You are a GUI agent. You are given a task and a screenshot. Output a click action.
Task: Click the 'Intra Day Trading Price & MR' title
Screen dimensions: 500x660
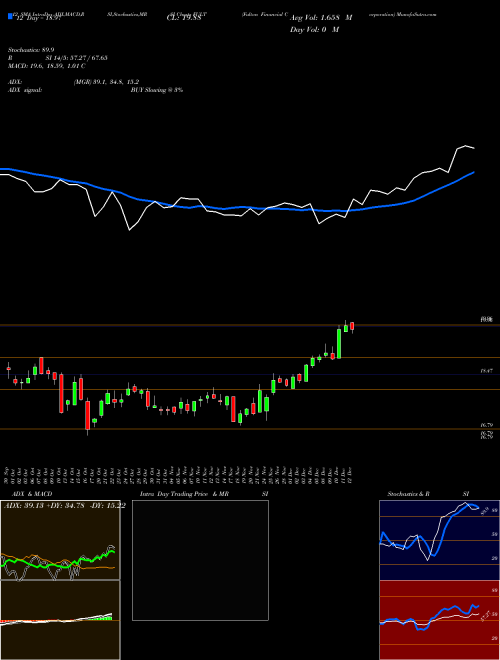pos(184,494)
